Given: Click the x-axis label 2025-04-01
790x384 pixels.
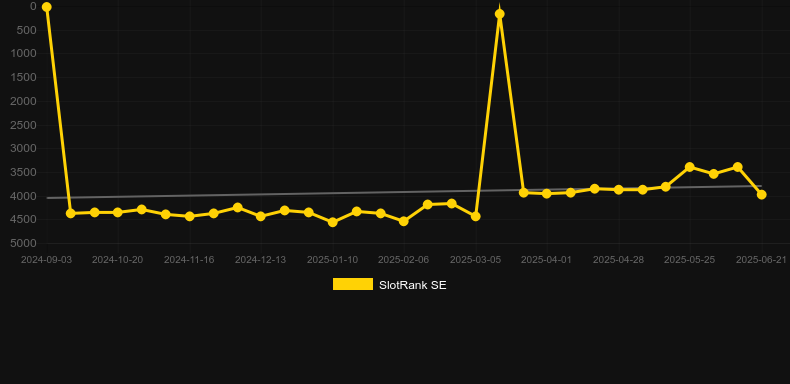Looking at the screenshot, I should coord(546,260).
